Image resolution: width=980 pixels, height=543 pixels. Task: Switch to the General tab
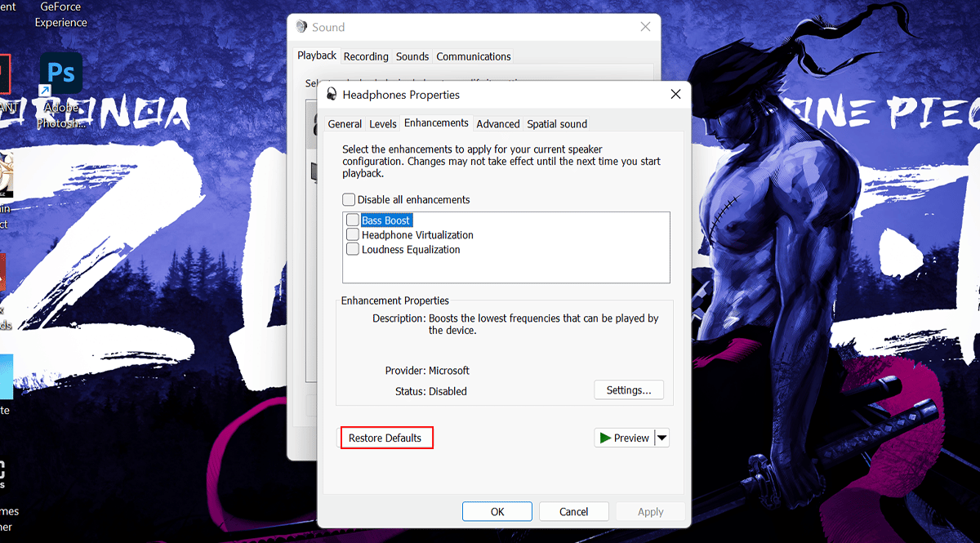345,124
